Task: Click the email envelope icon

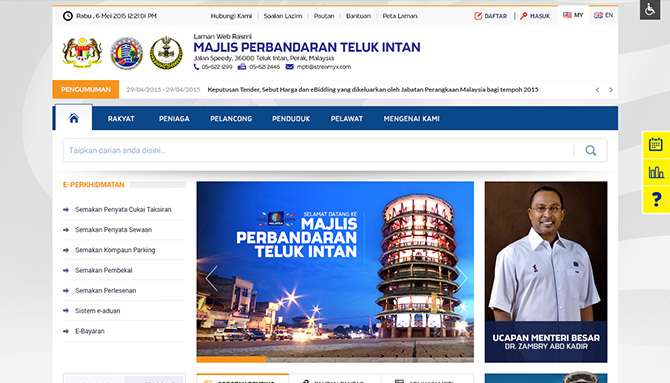Action: point(289,67)
